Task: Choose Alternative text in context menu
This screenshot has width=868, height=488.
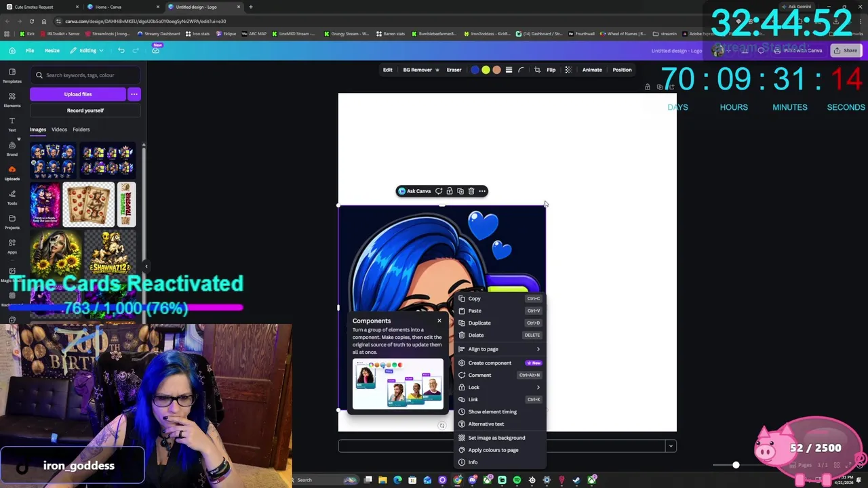Action: (500, 424)
